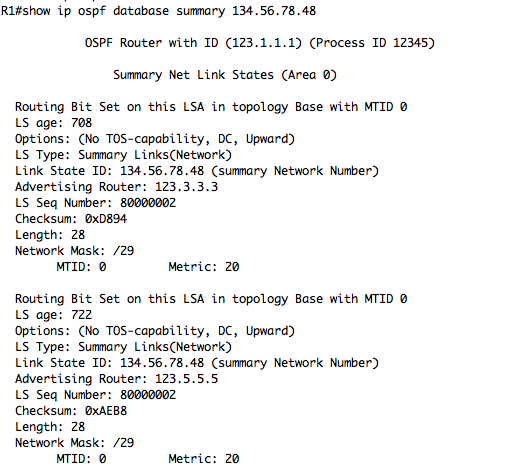Click the OSPF Router ID 123.1.1.1 text
Viewport: 507px width, 472px height.
pos(193,43)
